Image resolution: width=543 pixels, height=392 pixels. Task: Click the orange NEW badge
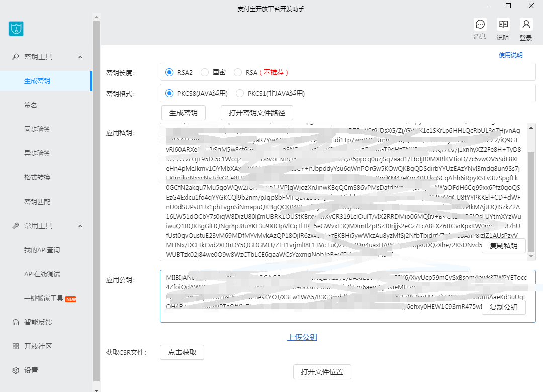(71, 299)
